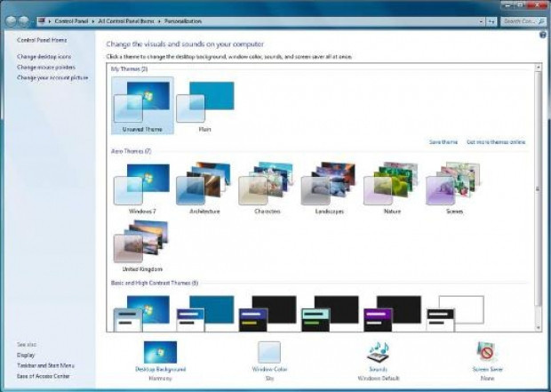Open Display under See also
Screen dimensions: 551x392
[26, 355]
